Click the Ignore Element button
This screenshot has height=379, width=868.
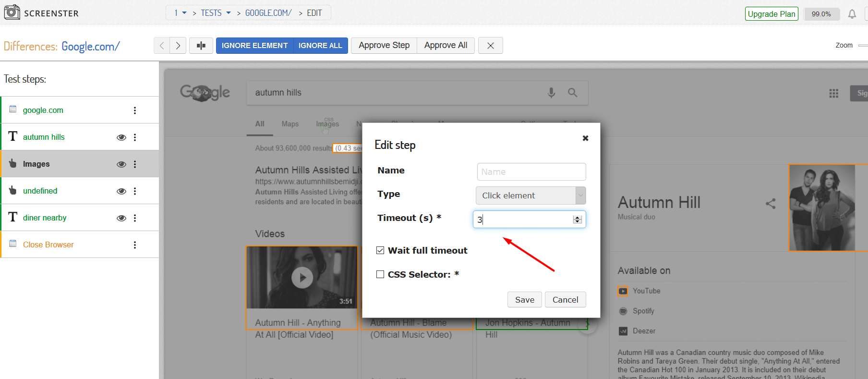click(x=254, y=46)
